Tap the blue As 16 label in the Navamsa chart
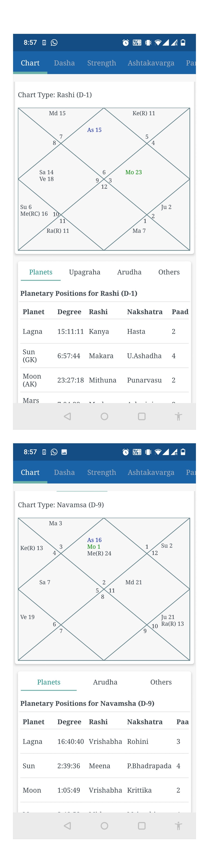Image resolution: width=209 pixels, height=868 pixels. pos(94,540)
